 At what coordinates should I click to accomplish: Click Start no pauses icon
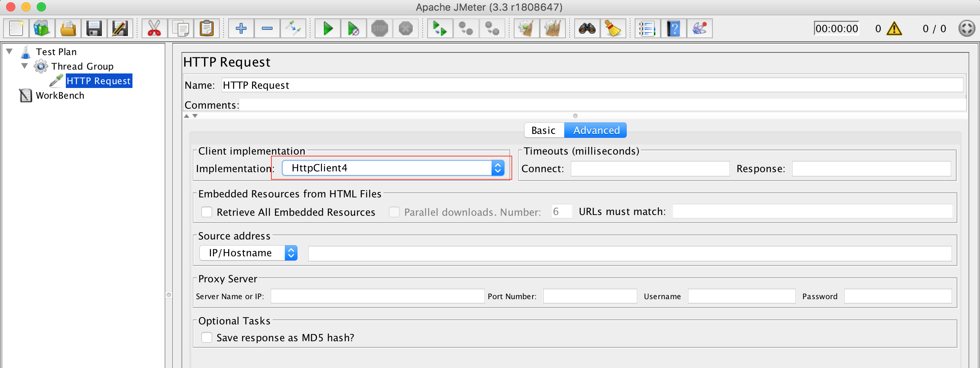(x=353, y=28)
